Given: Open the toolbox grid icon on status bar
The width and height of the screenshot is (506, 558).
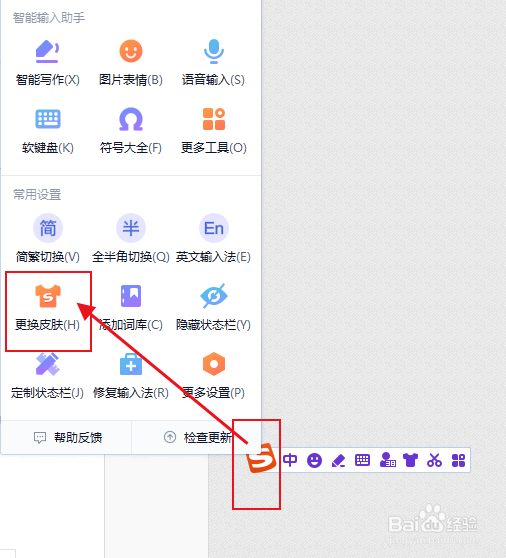Looking at the screenshot, I should tap(458, 460).
